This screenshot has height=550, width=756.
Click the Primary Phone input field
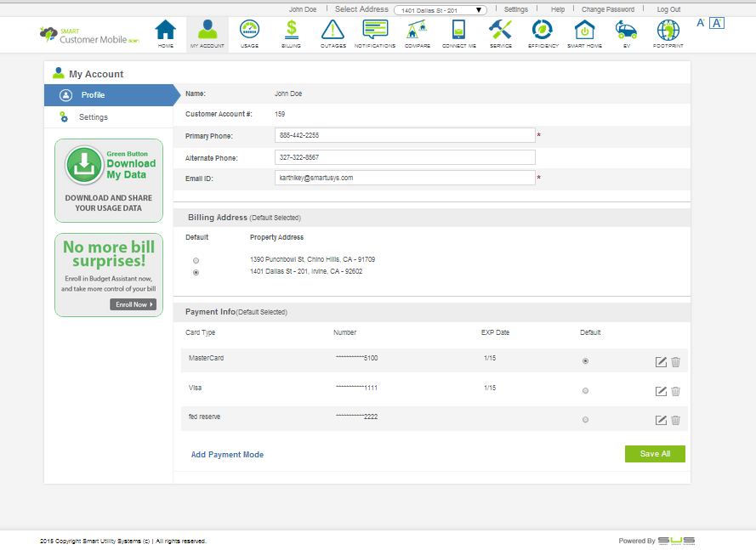405,135
